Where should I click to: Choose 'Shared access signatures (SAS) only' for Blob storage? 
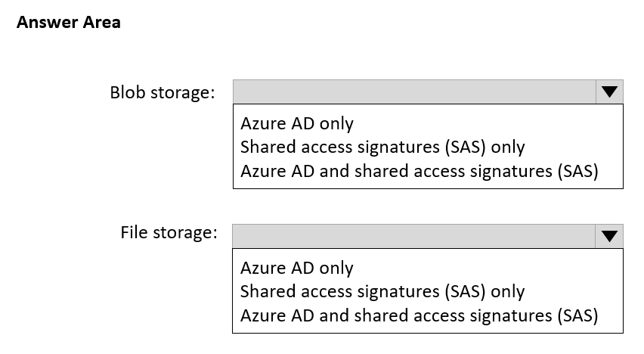click(x=382, y=147)
